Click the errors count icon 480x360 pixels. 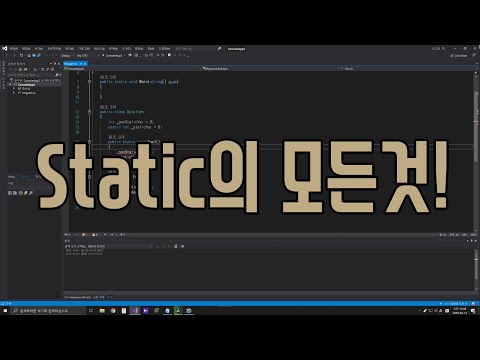(x=84, y=235)
